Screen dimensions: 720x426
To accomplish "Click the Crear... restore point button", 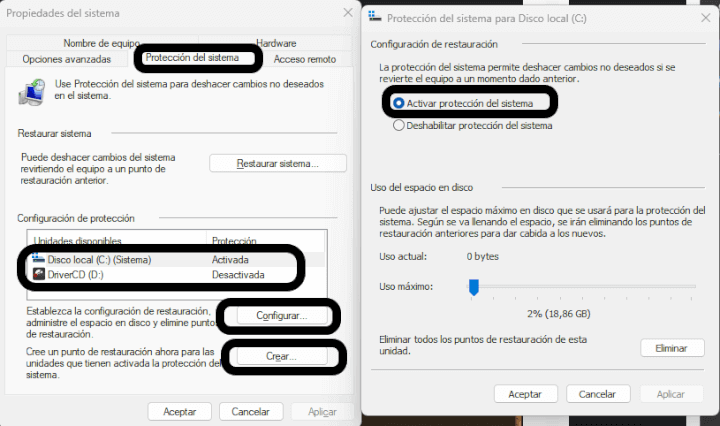I will click(x=281, y=356).
